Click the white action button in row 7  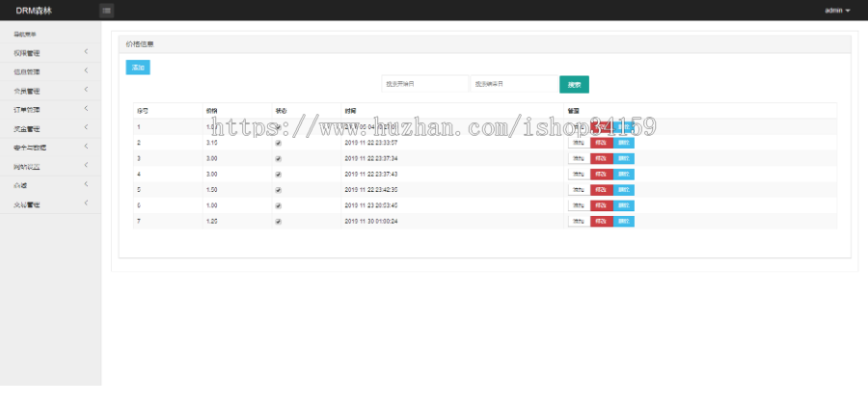(579, 222)
